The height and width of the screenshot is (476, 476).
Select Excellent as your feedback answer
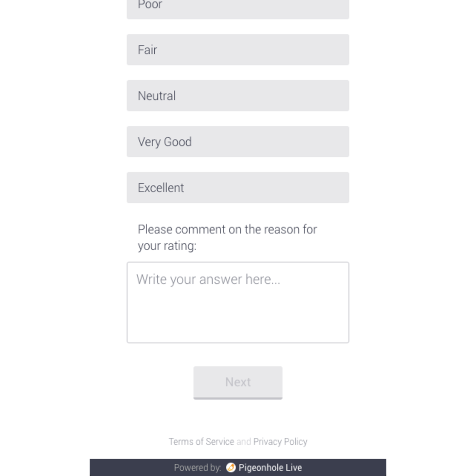238,187
